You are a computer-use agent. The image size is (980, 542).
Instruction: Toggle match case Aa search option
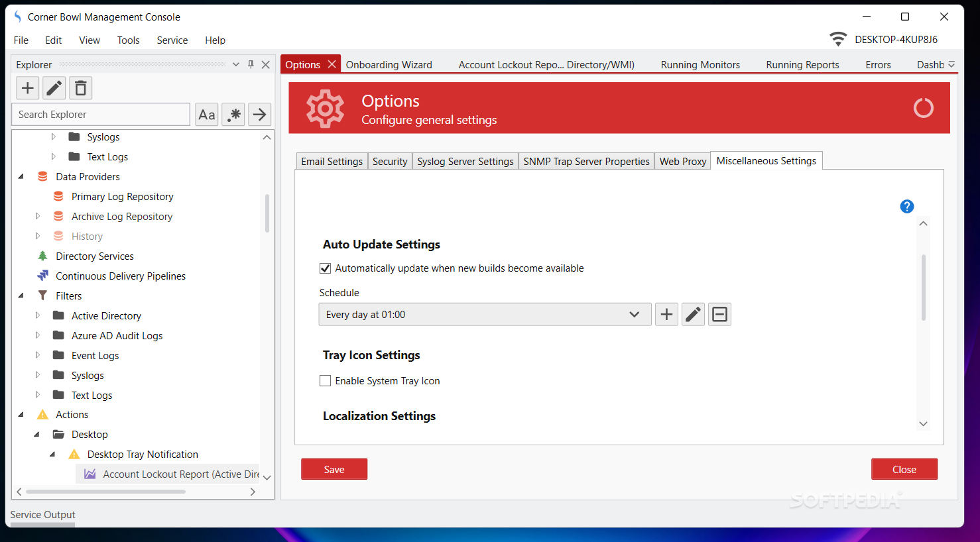[x=207, y=115]
